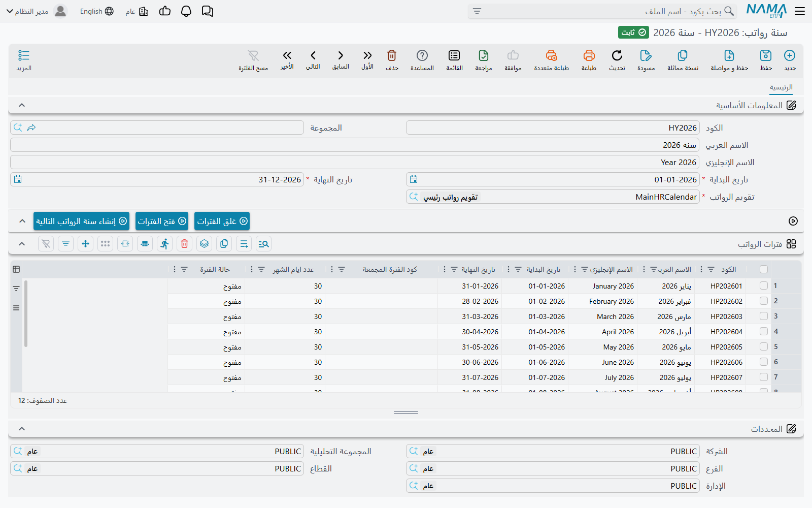Open the مدير النظام user dropdown

tap(37, 11)
